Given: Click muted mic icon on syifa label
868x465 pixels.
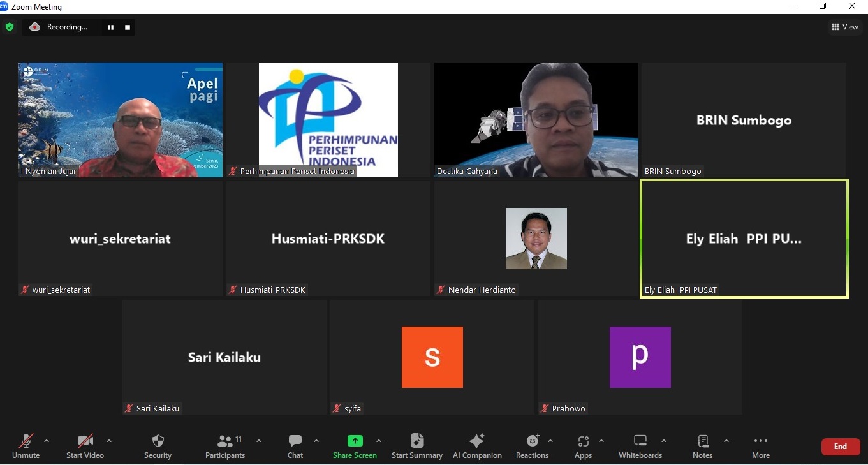Looking at the screenshot, I should 337,409.
